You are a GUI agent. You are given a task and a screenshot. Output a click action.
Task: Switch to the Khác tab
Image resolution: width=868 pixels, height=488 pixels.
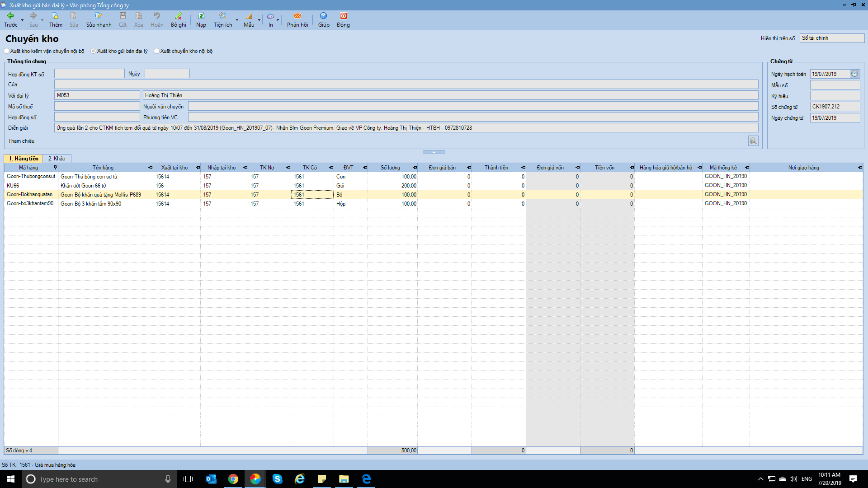coord(57,159)
